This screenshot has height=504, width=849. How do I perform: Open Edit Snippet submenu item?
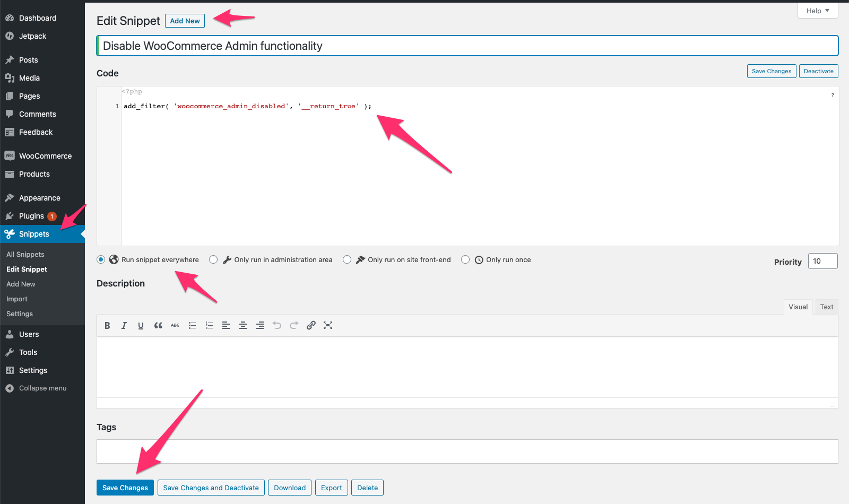(27, 270)
